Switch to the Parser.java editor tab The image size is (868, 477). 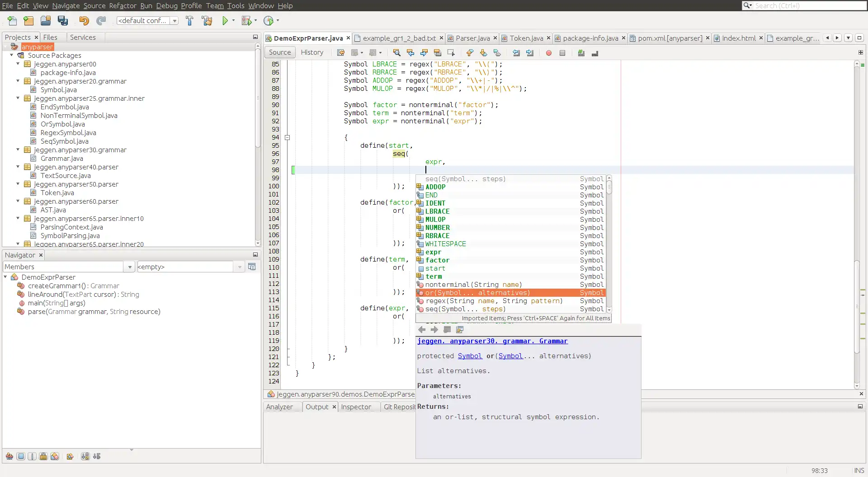tap(472, 38)
